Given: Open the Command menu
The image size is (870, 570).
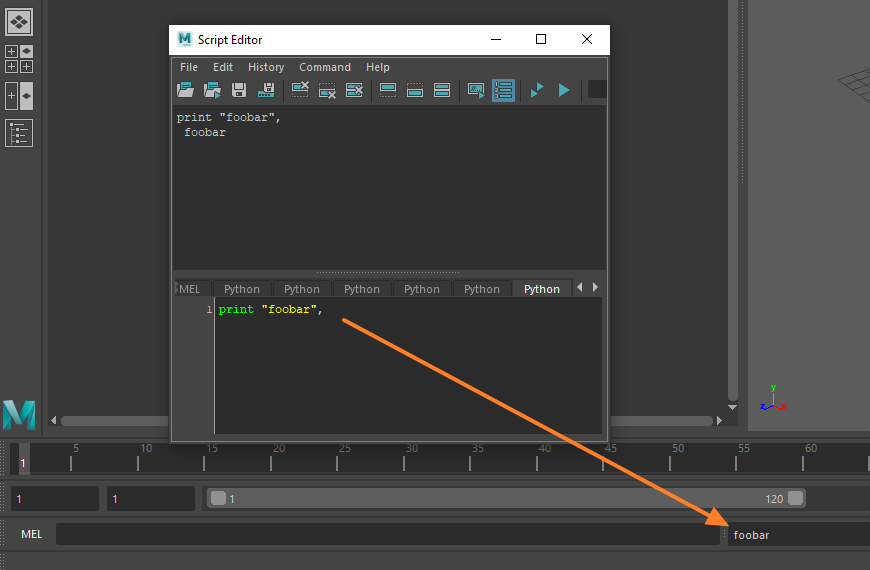Looking at the screenshot, I should tap(325, 67).
